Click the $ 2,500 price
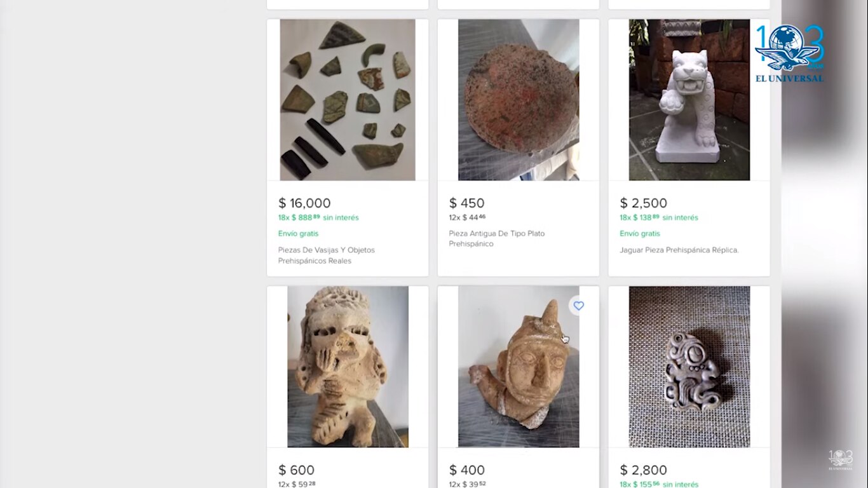The height and width of the screenshot is (488, 868). click(643, 203)
